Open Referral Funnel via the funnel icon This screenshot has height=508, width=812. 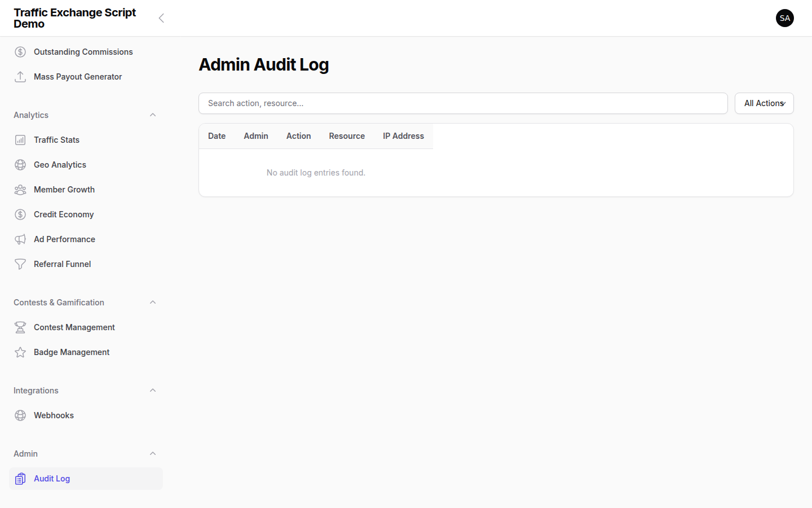click(x=20, y=264)
